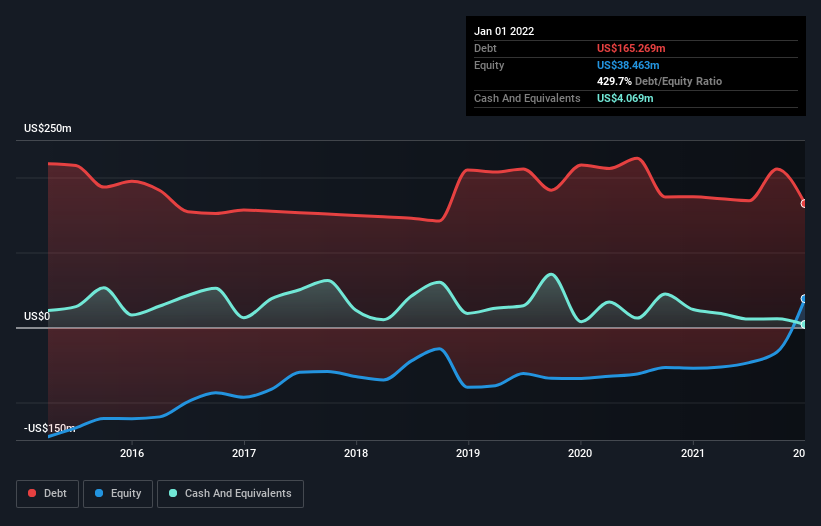
Task: Click the red dot in Debt legend
Action: [x=32, y=493]
